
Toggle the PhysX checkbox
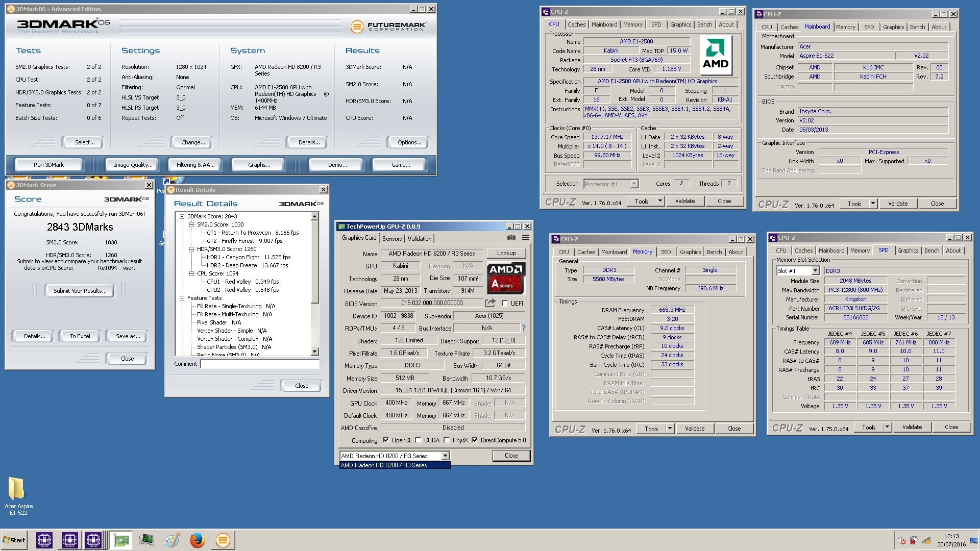tap(447, 440)
